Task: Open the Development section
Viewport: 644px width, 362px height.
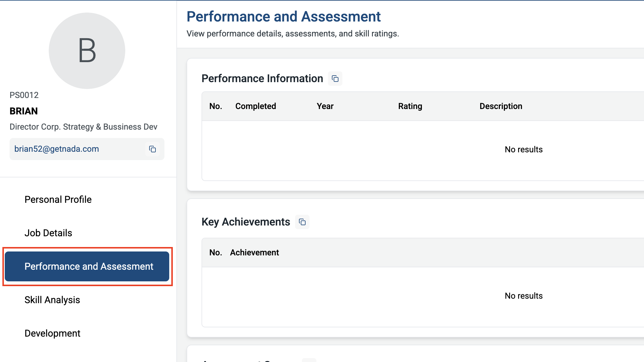Action: pos(52,333)
